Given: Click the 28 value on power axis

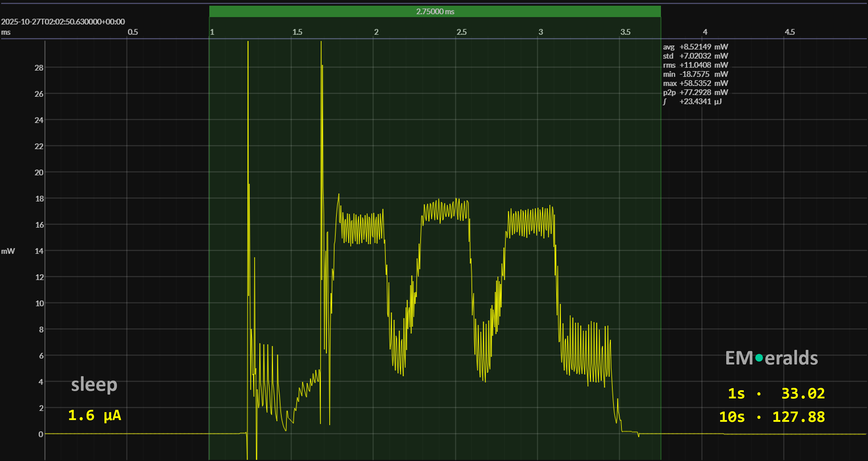Looking at the screenshot, I should [39, 68].
